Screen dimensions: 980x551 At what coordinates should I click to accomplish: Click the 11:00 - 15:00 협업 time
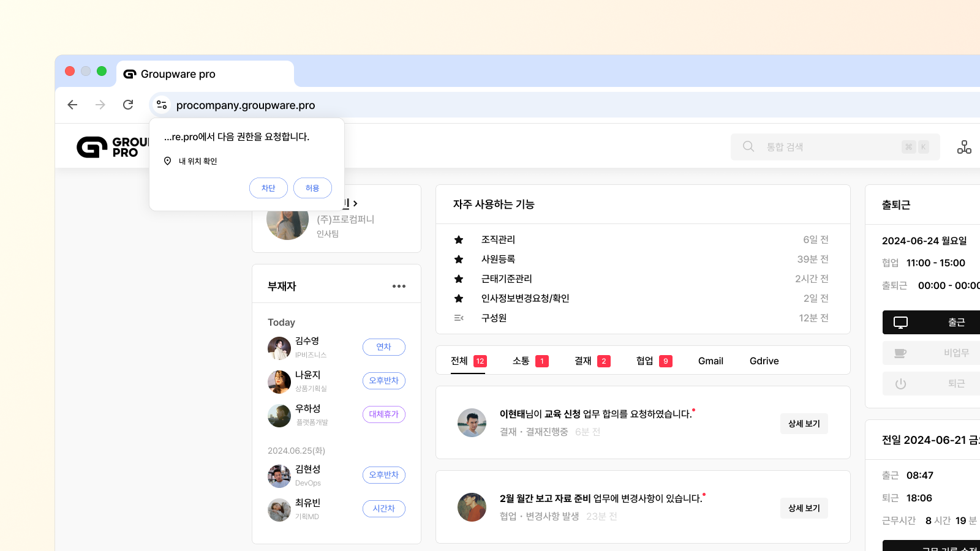(x=936, y=263)
